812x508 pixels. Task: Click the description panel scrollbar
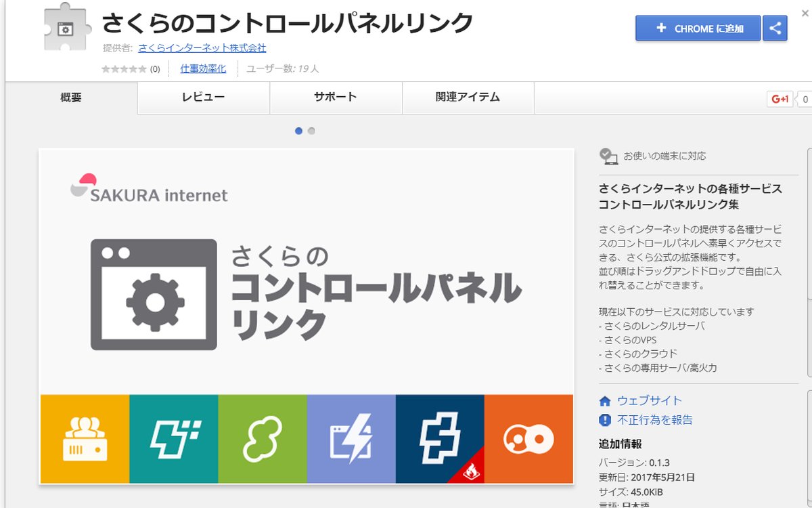(x=809, y=224)
